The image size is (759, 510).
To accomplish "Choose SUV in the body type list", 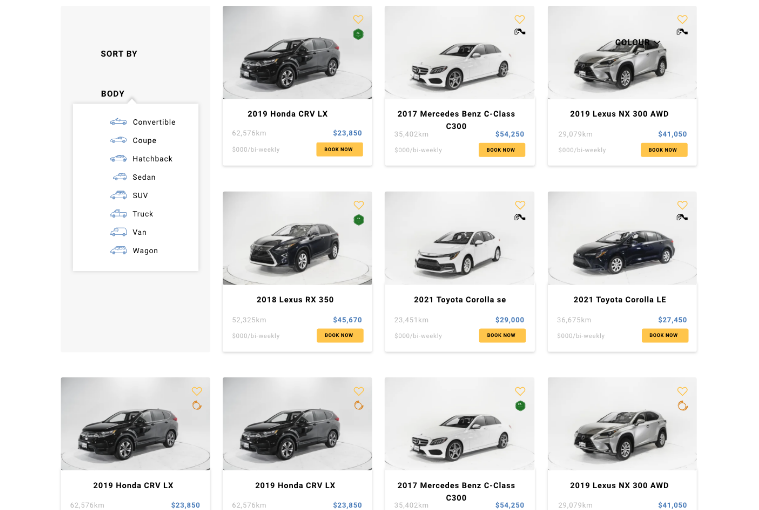I will click(140, 196).
